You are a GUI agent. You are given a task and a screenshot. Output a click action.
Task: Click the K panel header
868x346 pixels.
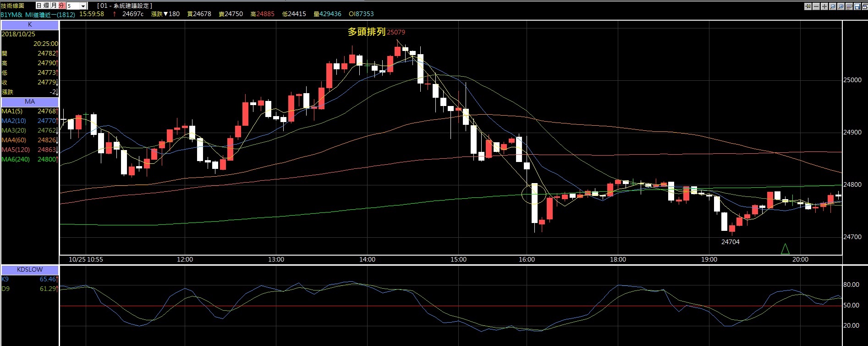(30, 25)
